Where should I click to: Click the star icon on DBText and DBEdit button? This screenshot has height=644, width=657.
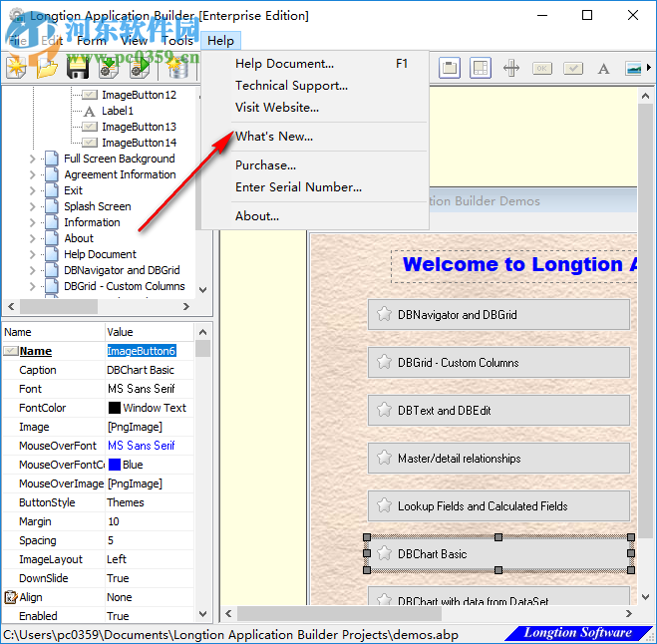pos(384,410)
